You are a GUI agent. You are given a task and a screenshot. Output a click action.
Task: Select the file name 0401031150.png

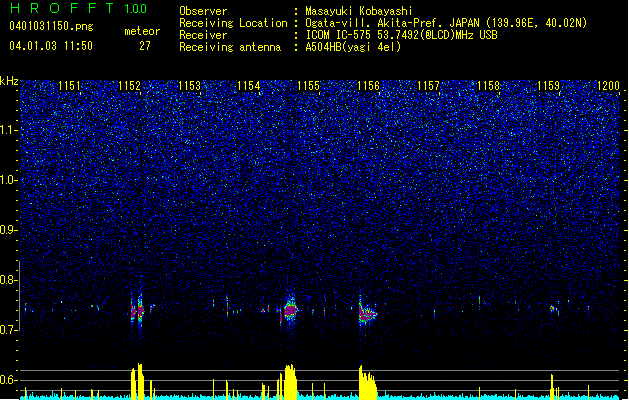click(51, 26)
